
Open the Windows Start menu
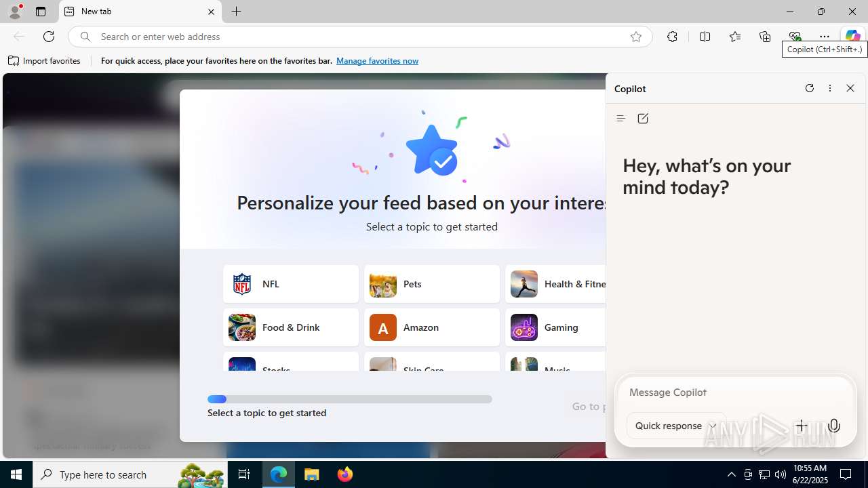click(16, 474)
